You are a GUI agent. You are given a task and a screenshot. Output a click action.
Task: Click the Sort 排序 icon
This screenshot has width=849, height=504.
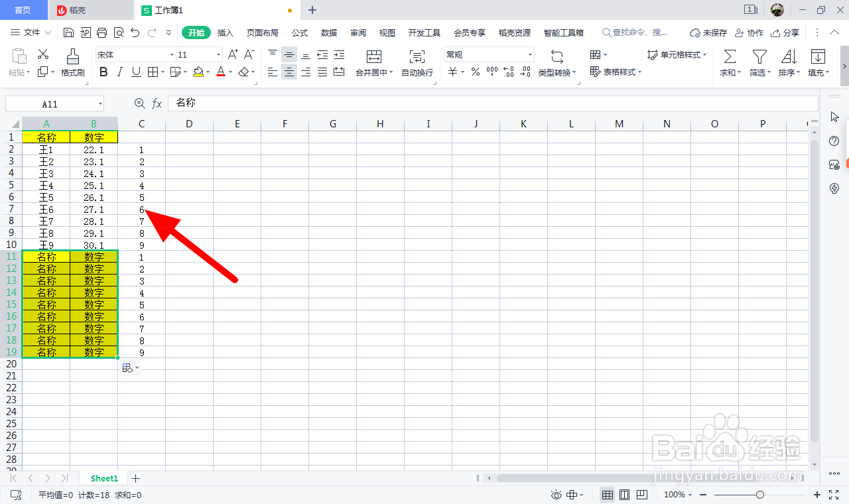tap(789, 63)
